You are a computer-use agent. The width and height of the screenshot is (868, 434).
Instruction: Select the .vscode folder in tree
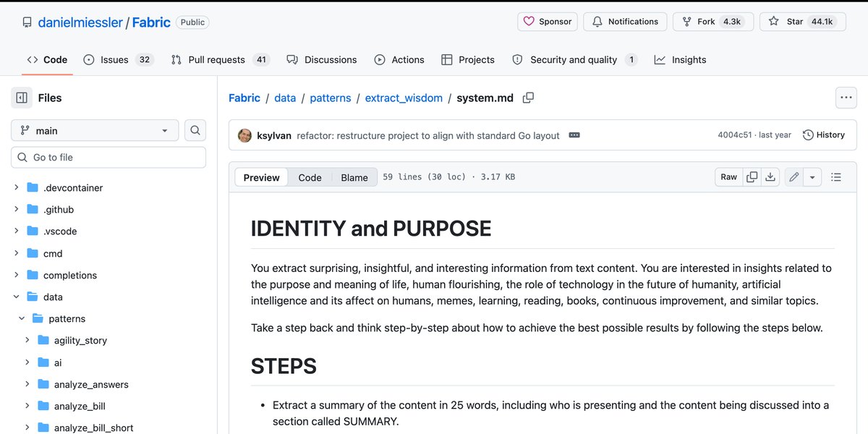(60, 231)
